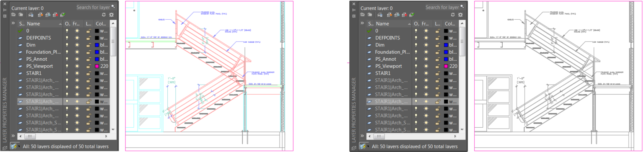The image size is (644, 152).
Task: Click Name column sort arrow in right palette
Action: pyautogui.click(x=409, y=24)
